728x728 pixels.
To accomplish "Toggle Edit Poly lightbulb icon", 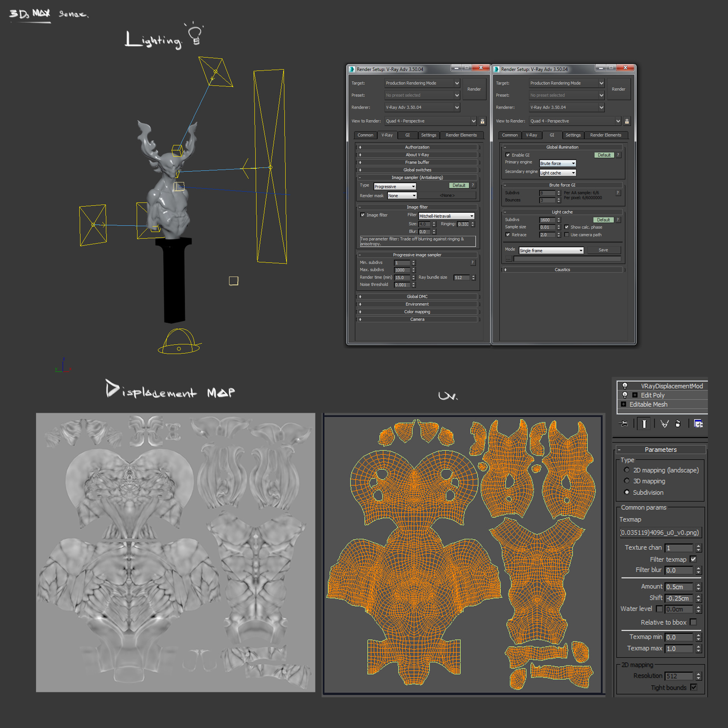I will pos(625,395).
